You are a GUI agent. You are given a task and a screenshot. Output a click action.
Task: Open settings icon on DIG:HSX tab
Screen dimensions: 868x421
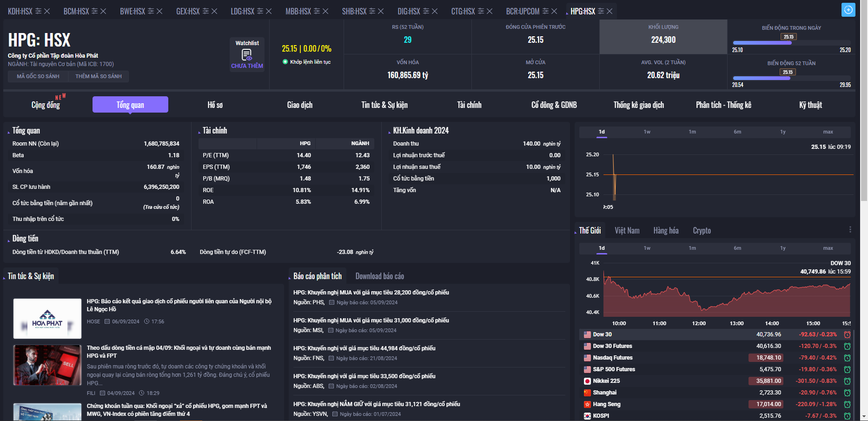pyautogui.click(x=426, y=11)
